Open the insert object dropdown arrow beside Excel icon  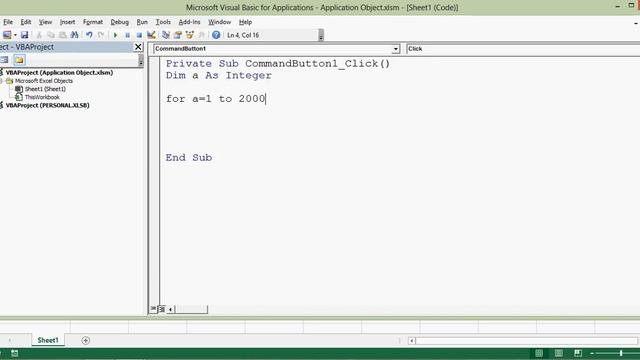[15, 35]
